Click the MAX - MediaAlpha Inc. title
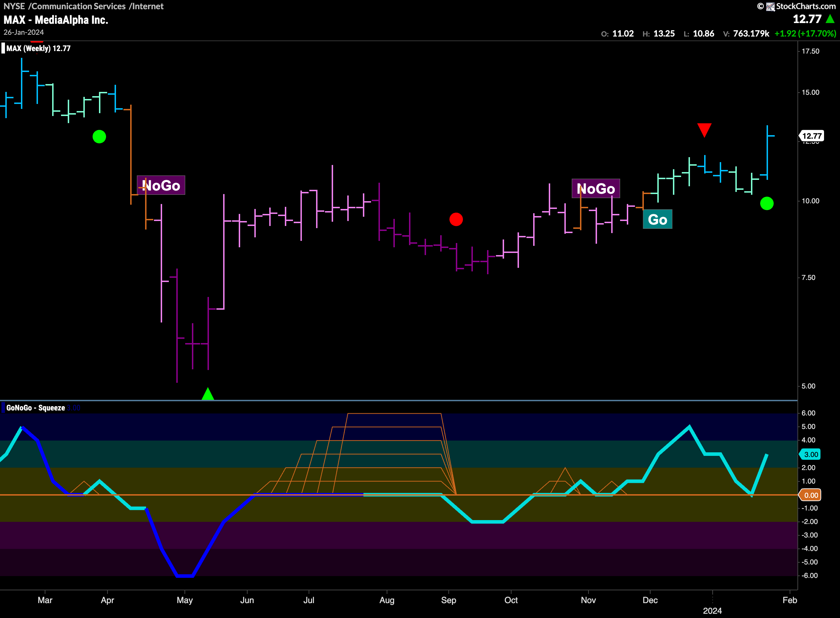The height and width of the screenshot is (618, 840). tap(56, 20)
